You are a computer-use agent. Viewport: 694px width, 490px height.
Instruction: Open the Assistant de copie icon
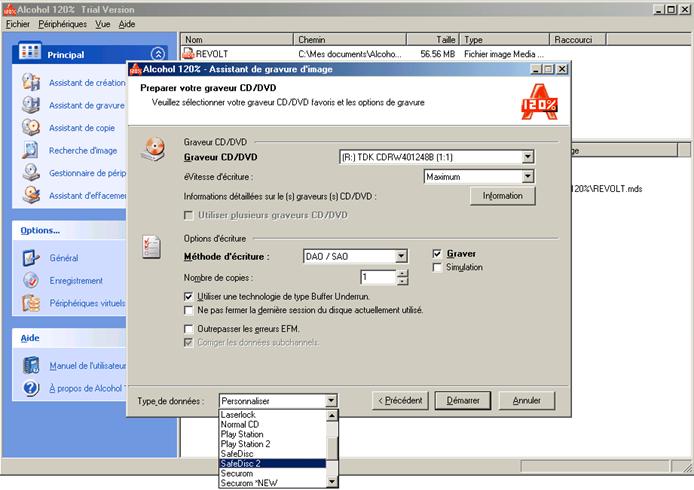pos(31,127)
